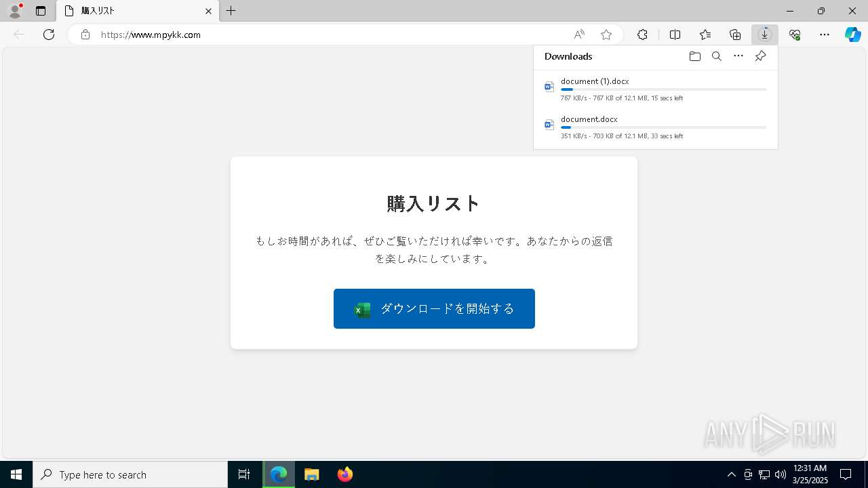Viewport: 868px width, 488px height.
Task: Open volume control tray icon
Action: click(x=781, y=474)
